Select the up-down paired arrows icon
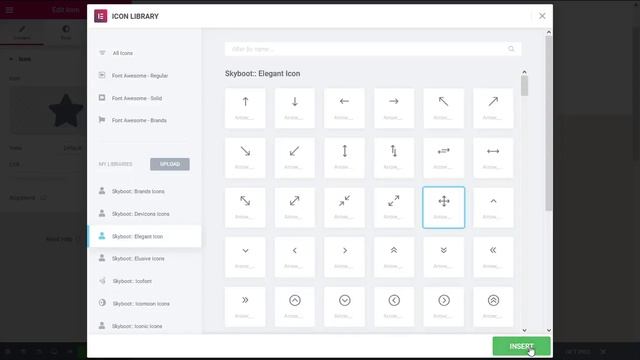Viewport: 640px width, 360px height. [x=394, y=158]
